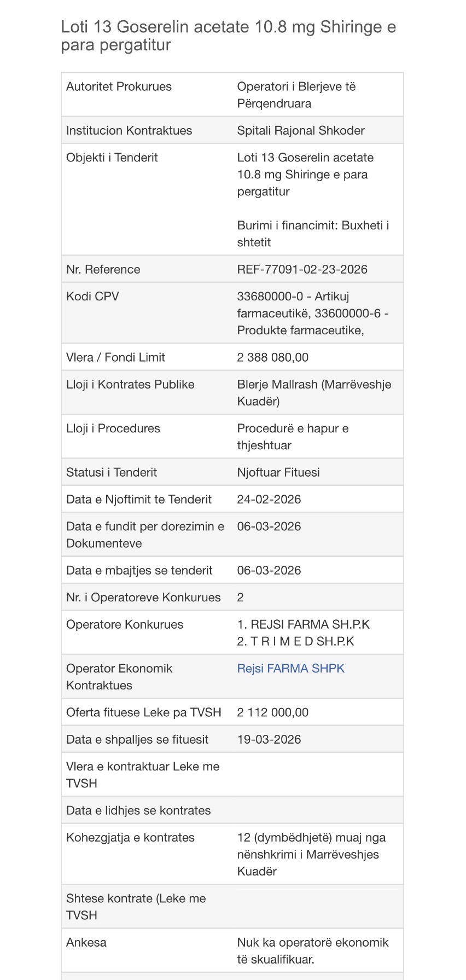Select the reference number REF-77091-02-23-2026

click(302, 269)
